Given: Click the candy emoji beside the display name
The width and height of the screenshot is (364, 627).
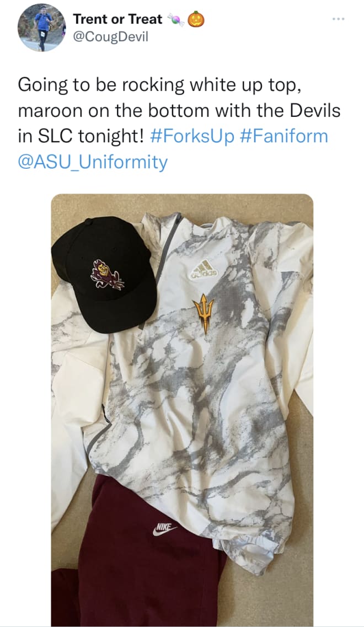Looking at the screenshot, I should tap(175, 19).
